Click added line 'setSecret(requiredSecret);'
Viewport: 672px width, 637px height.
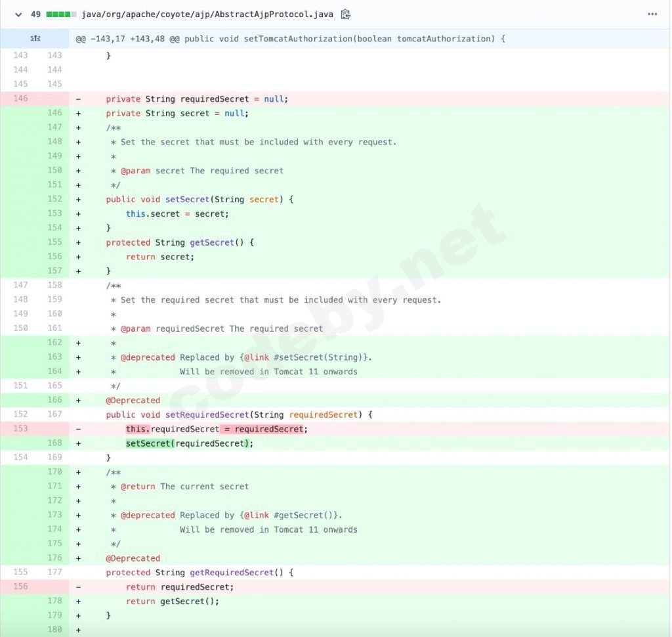pos(190,443)
